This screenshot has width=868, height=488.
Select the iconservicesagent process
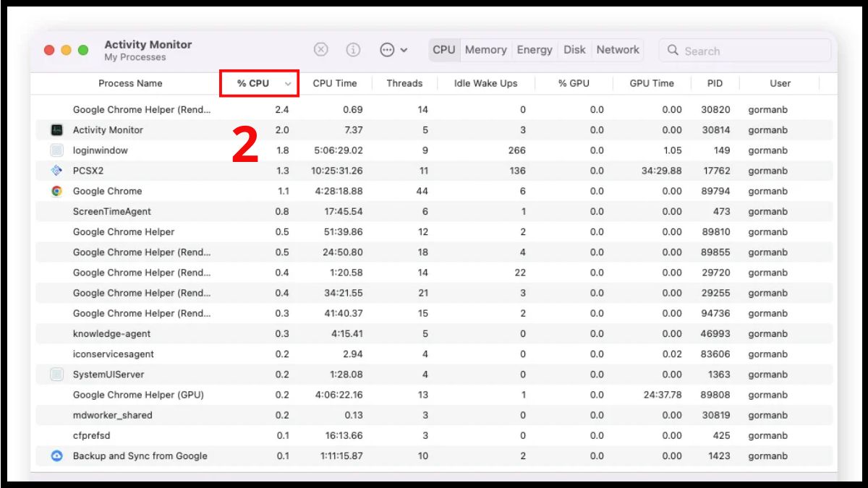(113, 354)
